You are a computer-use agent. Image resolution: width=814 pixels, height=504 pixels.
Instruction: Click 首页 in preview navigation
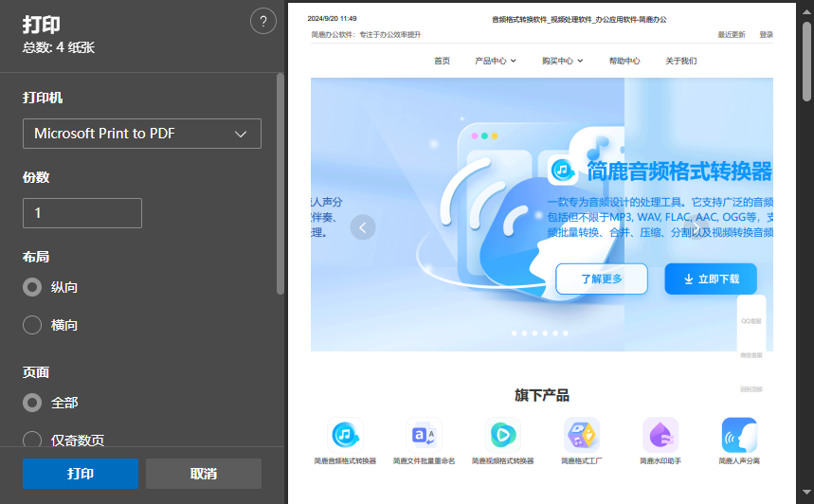coord(442,61)
